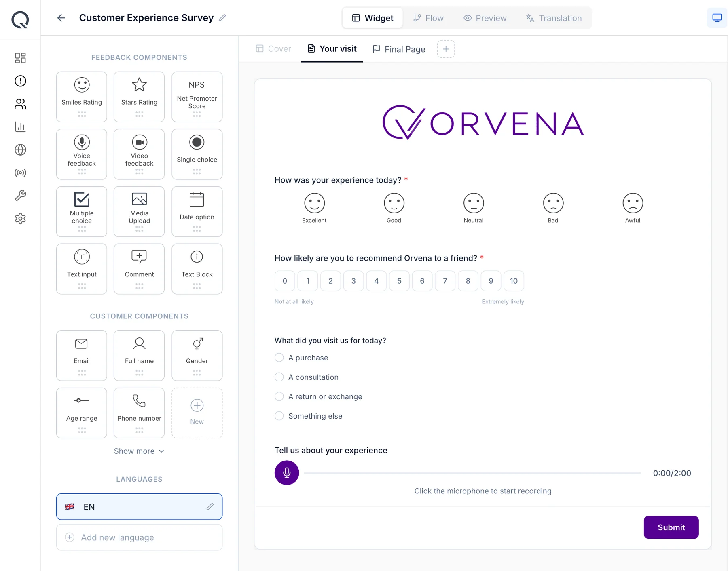Open the analytics bar chart icon
Screen dimensions: 728x571
tap(20, 127)
